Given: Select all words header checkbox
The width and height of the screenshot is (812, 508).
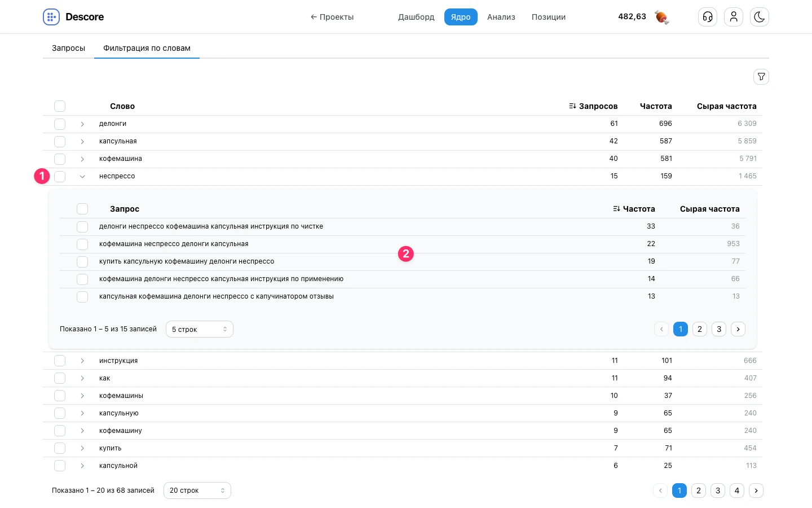Looking at the screenshot, I should (x=60, y=106).
